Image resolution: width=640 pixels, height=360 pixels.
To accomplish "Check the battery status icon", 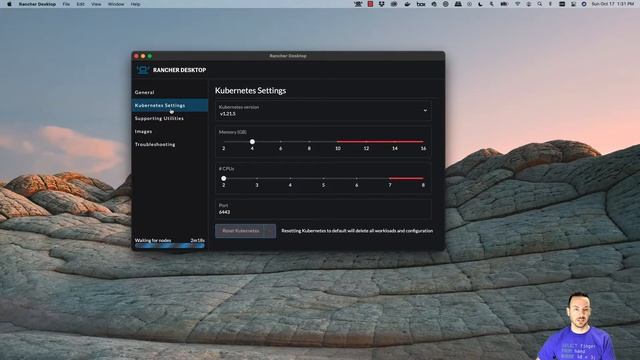I will point(504,4).
